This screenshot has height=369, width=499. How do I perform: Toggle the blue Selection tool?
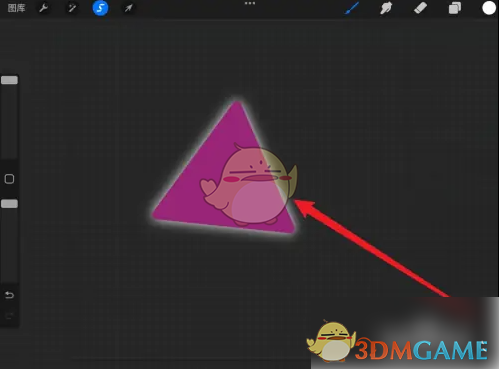(100, 8)
